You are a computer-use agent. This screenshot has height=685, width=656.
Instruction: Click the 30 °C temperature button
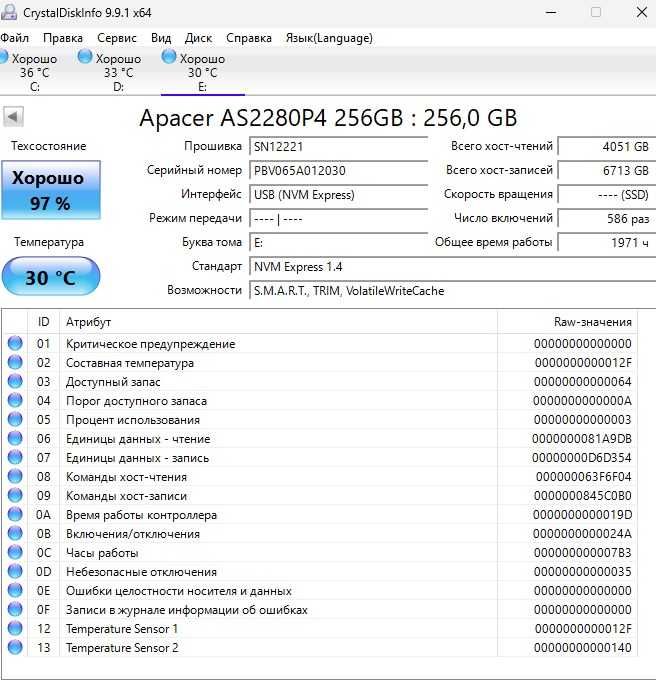[51, 277]
